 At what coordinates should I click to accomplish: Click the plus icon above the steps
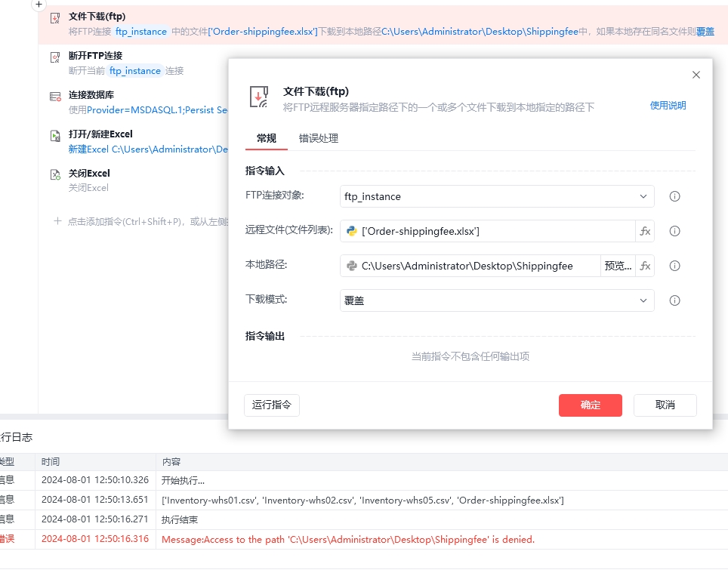pos(39,5)
